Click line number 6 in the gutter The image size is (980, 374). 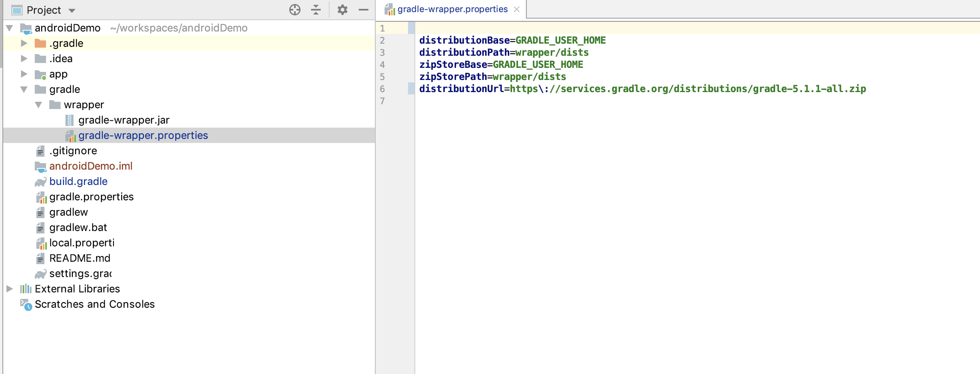pyautogui.click(x=382, y=89)
